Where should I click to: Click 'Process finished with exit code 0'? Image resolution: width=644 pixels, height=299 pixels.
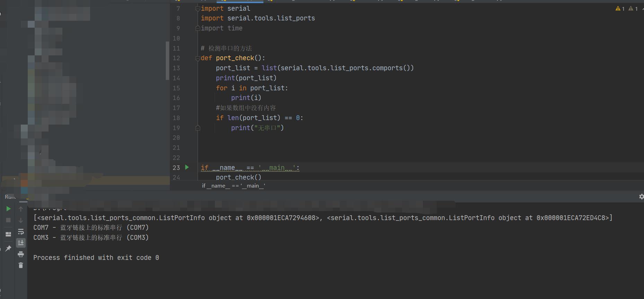pyautogui.click(x=96, y=258)
